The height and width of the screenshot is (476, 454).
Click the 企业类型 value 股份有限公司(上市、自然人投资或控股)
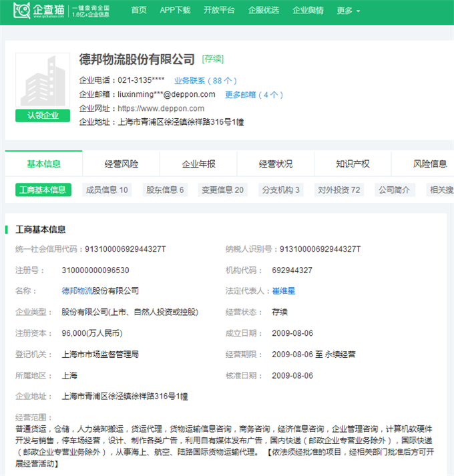tap(130, 312)
